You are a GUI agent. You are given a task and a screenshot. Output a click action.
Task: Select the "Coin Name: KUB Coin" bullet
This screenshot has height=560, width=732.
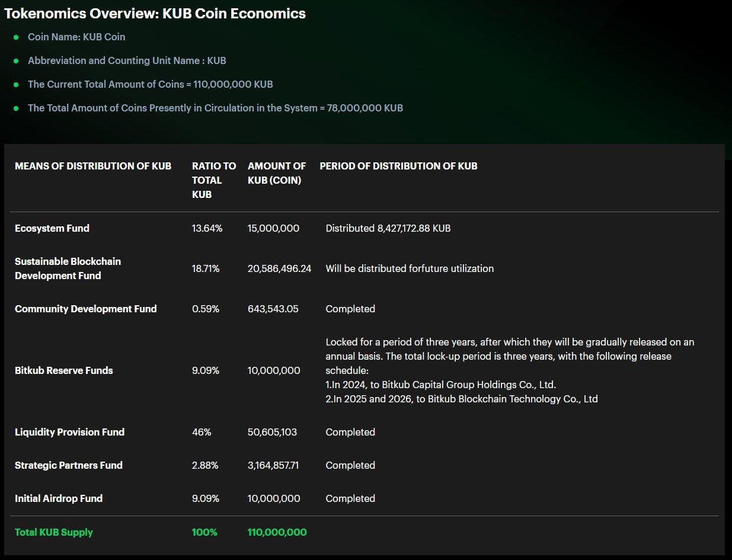point(76,37)
